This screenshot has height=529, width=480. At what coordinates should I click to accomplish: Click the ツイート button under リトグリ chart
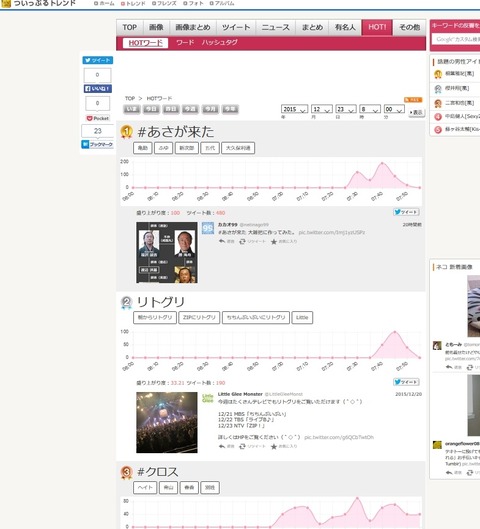[406, 382]
